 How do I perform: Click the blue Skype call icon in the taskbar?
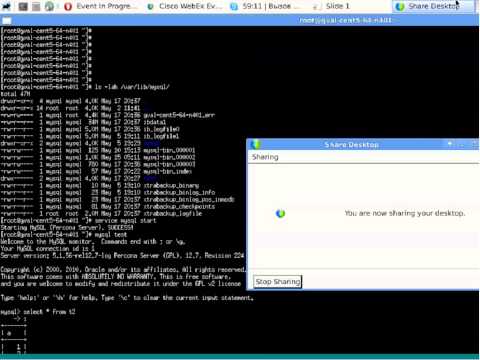click(x=234, y=6)
